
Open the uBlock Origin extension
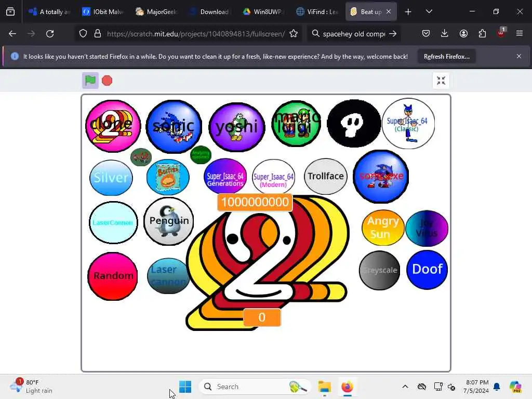pyautogui.click(x=501, y=33)
